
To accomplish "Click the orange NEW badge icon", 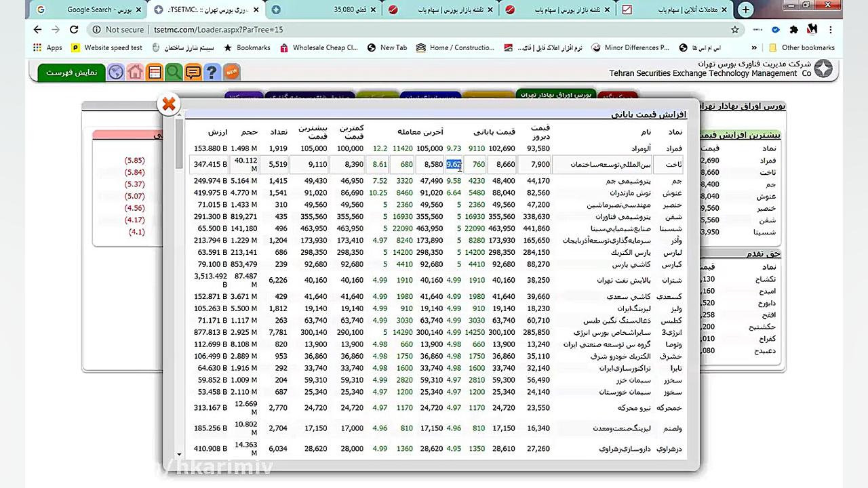I will [x=231, y=71].
